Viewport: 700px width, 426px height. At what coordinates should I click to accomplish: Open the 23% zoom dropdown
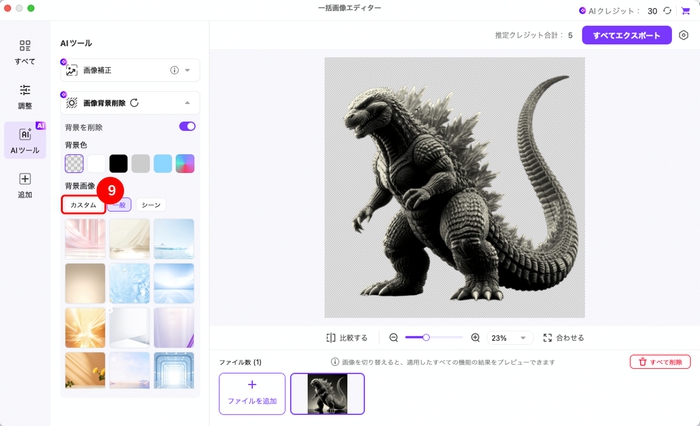click(x=509, y=338)
